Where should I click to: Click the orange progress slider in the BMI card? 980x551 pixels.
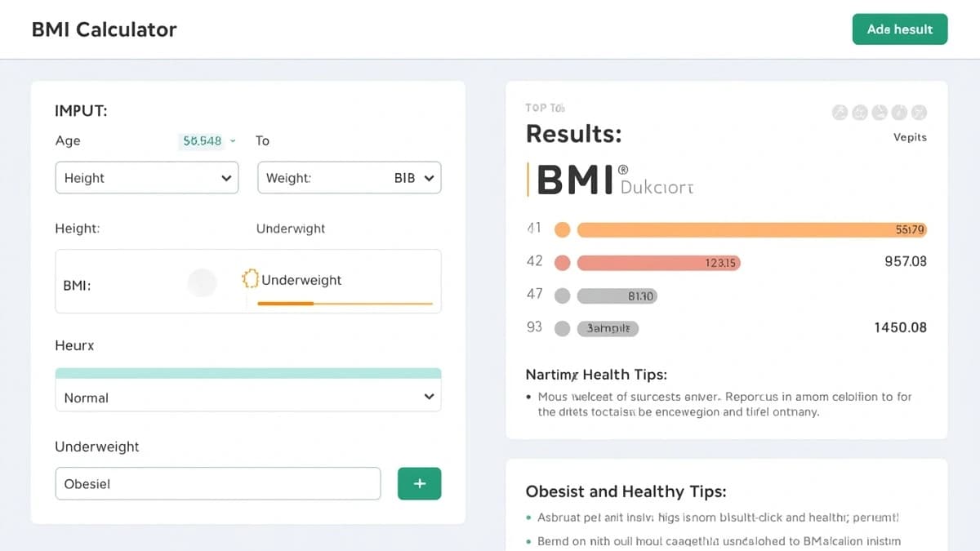tap(346, 304)
